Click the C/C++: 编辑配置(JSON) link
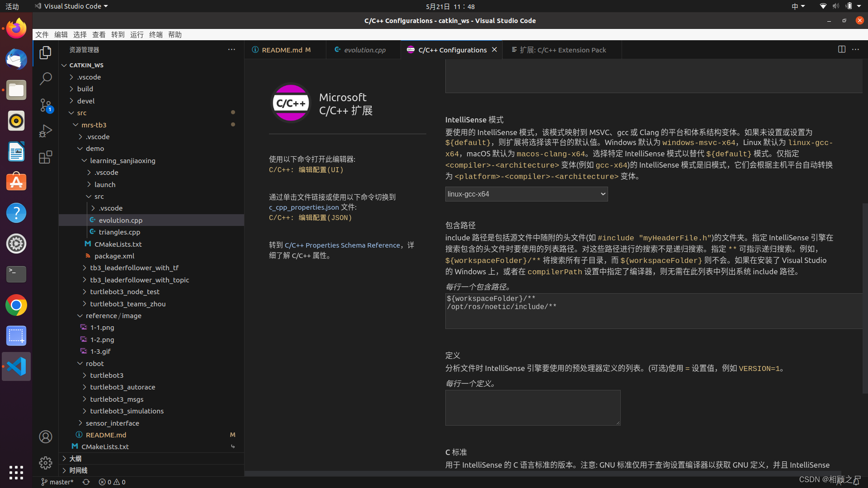Image resolution: width=868 pixels, height=488 pixels. point(310,217)
